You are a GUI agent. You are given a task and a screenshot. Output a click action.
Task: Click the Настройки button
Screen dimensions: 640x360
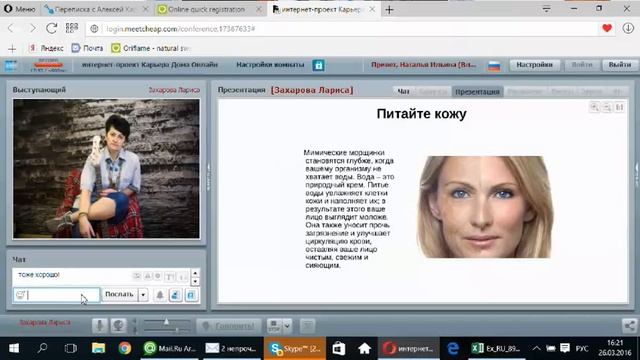[534, 65]
